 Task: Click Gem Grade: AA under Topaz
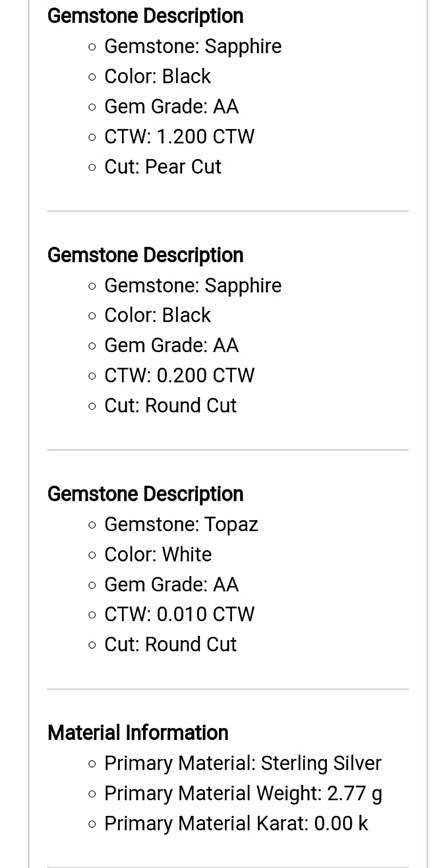(x=171, y=585)
